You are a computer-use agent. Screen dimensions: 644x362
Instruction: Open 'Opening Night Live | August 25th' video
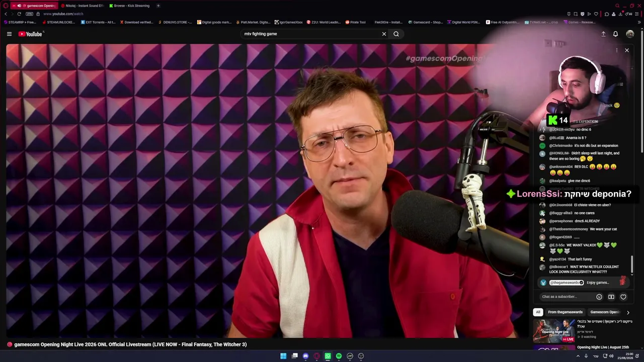(x=603, y=347)
